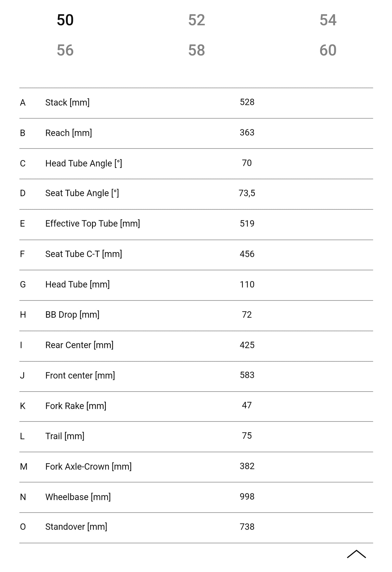The height and width of the screenshot is (572, 392).
Task: Pick frame size 58
Action: (196, 50)
